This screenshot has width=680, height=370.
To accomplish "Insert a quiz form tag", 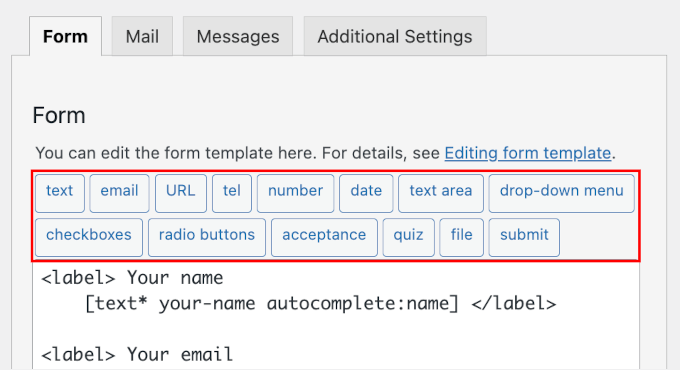I will tap(409, 238).
